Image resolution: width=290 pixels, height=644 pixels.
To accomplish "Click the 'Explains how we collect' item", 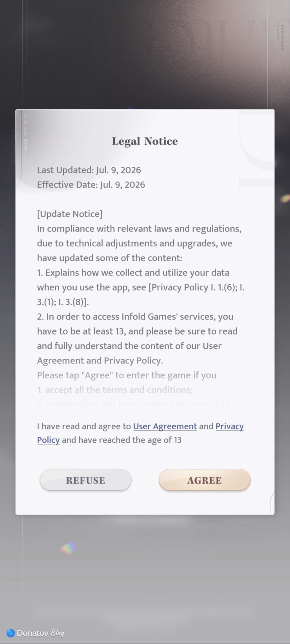I will coord(133,273).
